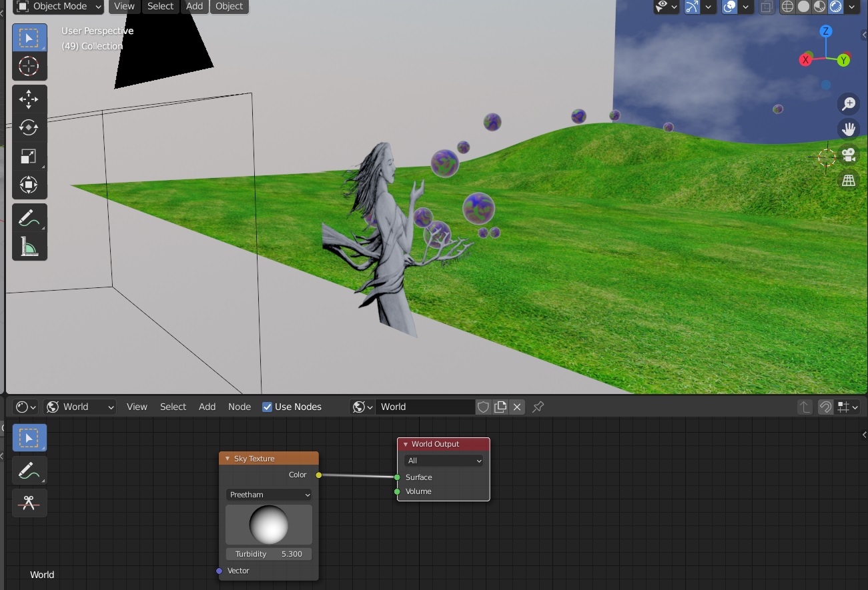The width and height of the screenshot is (868, 590).
Task: Toggle the Use Nodes checkbox
Action: click(268, 407)
